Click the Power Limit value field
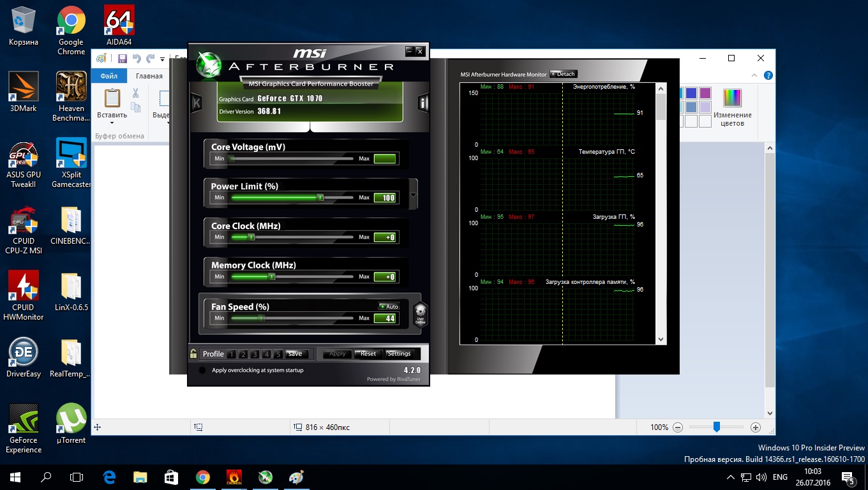868x490 pixels. 385,198
